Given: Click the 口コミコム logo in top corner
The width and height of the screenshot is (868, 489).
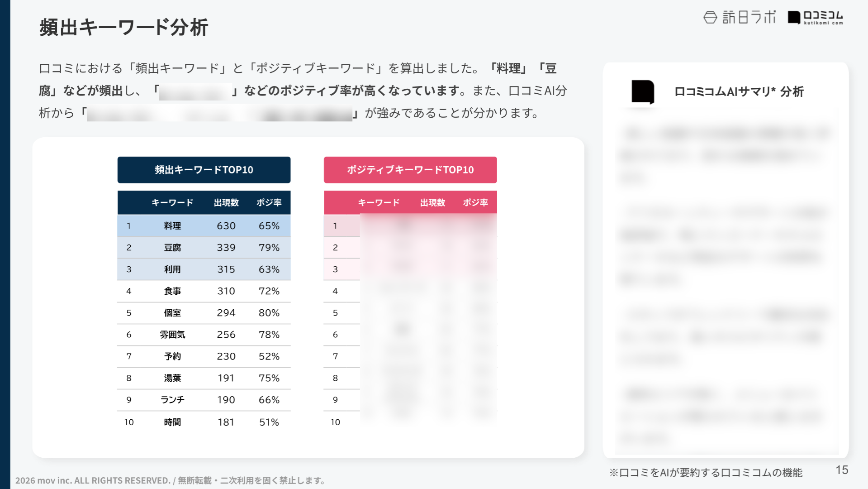Looking at the screenshot, I should tap(816, 18).
